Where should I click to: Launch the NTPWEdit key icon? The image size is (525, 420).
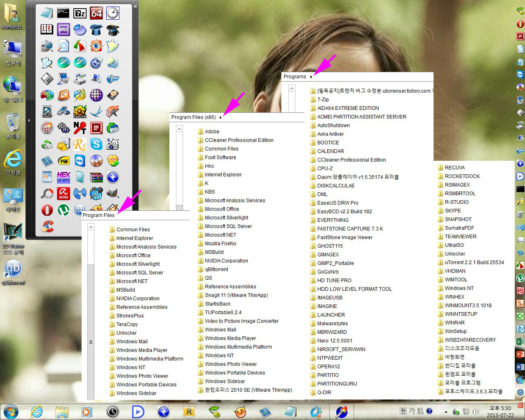[x=80, y=128]
